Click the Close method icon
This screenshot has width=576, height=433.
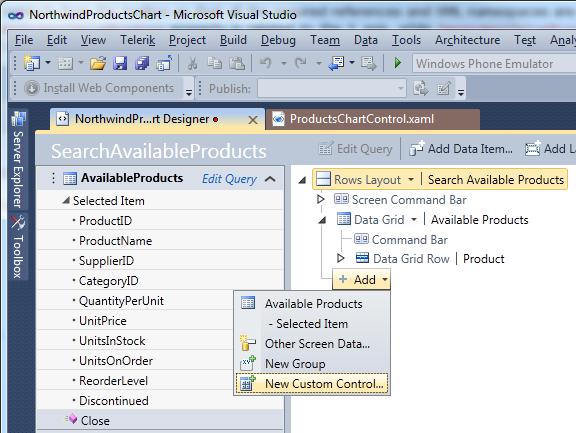click(72, 419)
